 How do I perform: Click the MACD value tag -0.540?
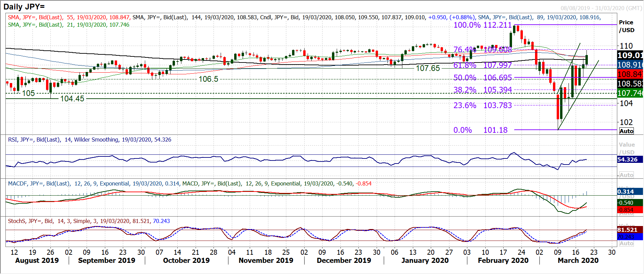pyautogui.click(x=630, y=203)
